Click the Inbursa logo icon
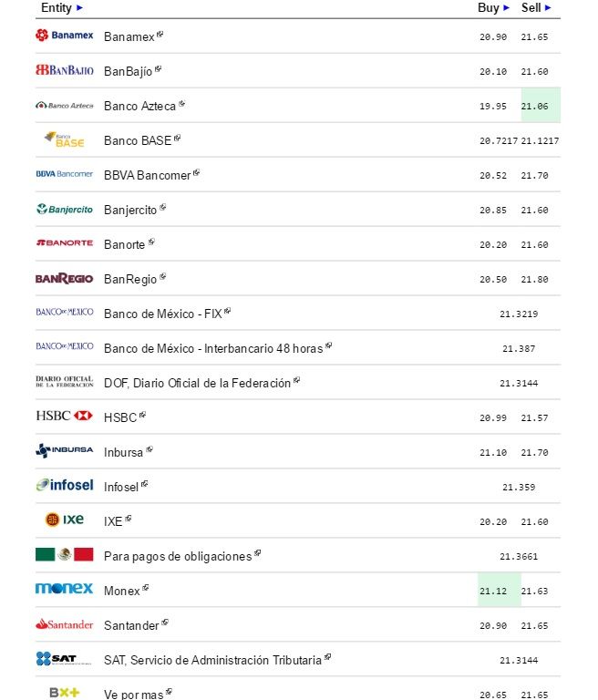 tap(64, 450)
